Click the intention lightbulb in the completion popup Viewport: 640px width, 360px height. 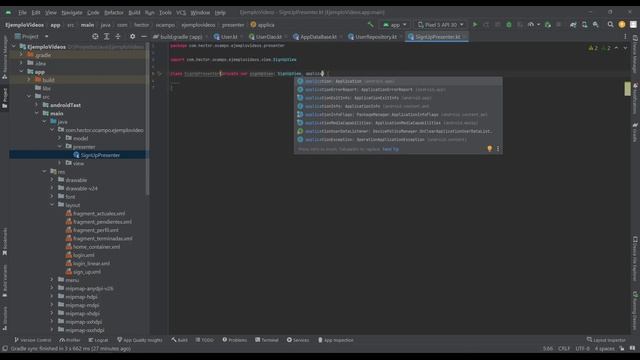pyautogui.click(x=489, y=149)
